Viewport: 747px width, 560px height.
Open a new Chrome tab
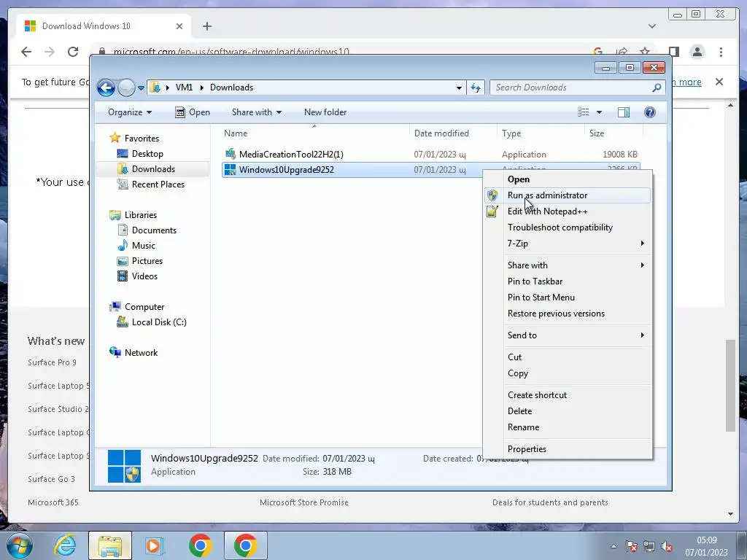click(x=206, y=26)
